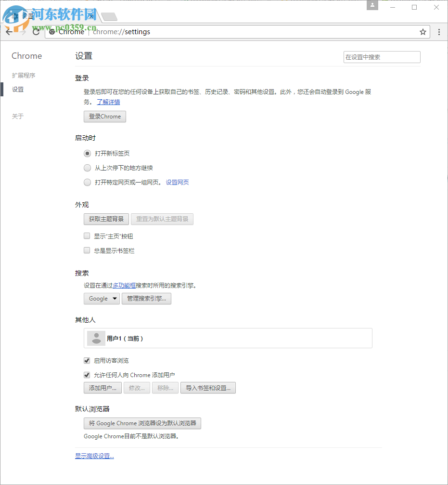Disable 启用访客浏览
448x485 pixels.
pyautogui.click(x=87, y=360)
